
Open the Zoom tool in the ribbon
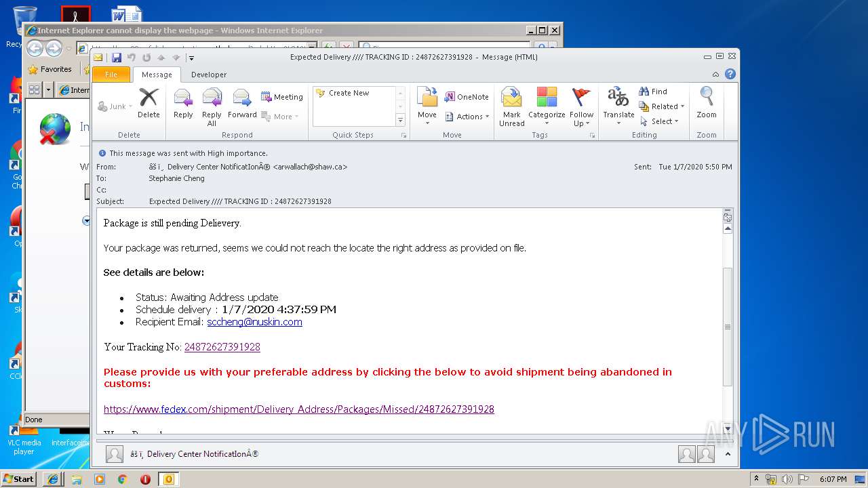click(x=707, y=104)
